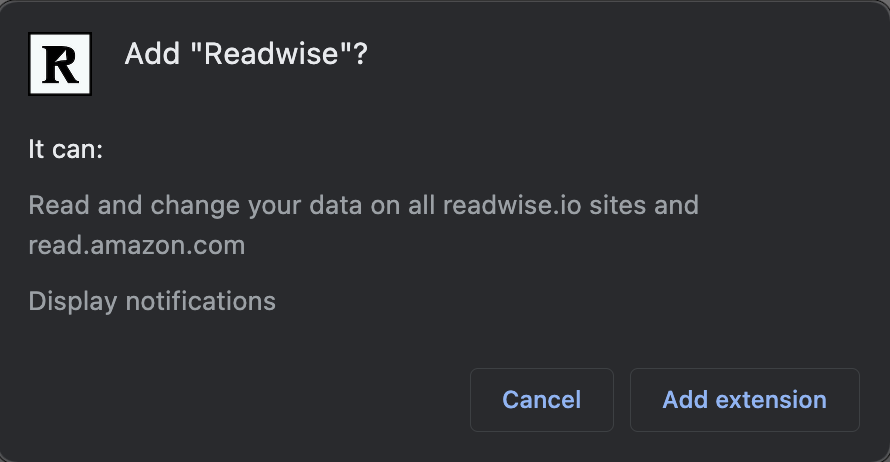Select the 'Display notifications' permission text

(x=152, y=301)
